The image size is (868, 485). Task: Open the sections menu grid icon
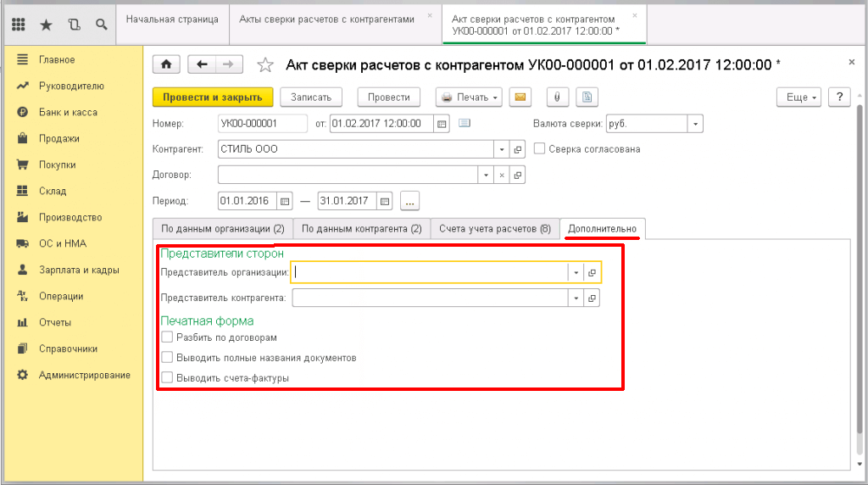pos(19,25)
